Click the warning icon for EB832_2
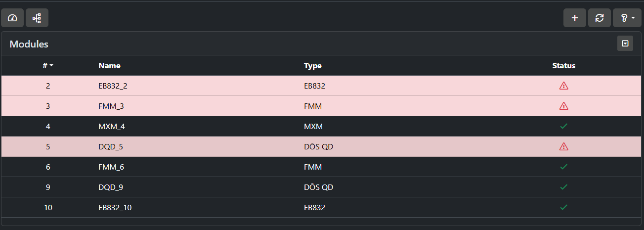This screenshot has height=230, width=644. [x=564, y=86]
